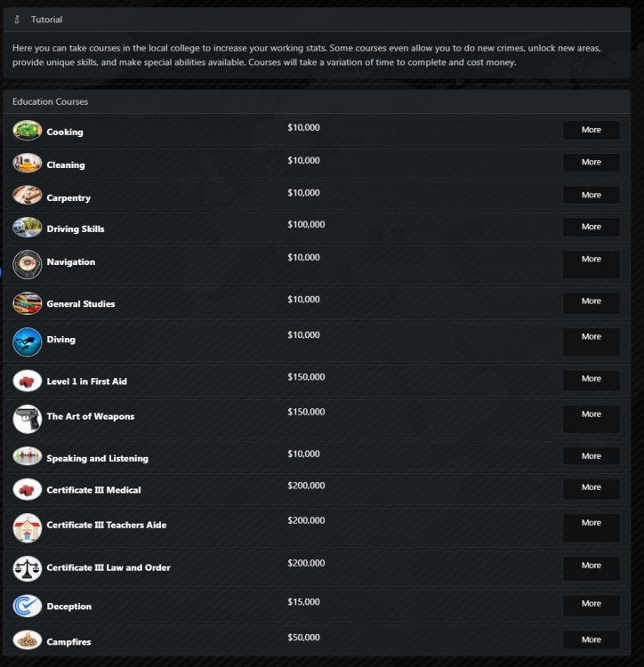The width and height of the screenshot is (644, 667).
Task: Click the Deception course icon
Action: (28, 606)
